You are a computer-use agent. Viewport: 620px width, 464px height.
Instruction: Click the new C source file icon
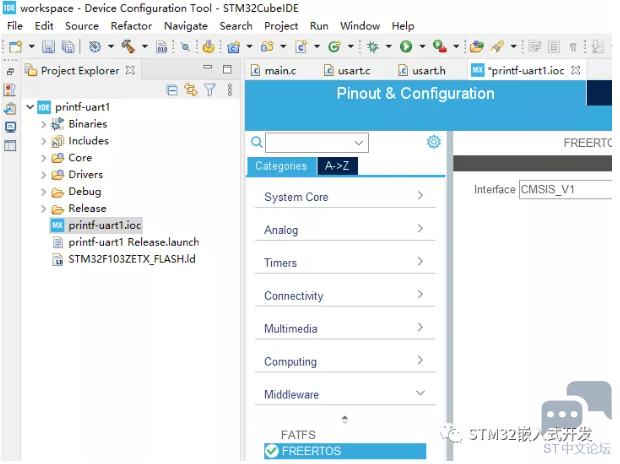(301, 47)
